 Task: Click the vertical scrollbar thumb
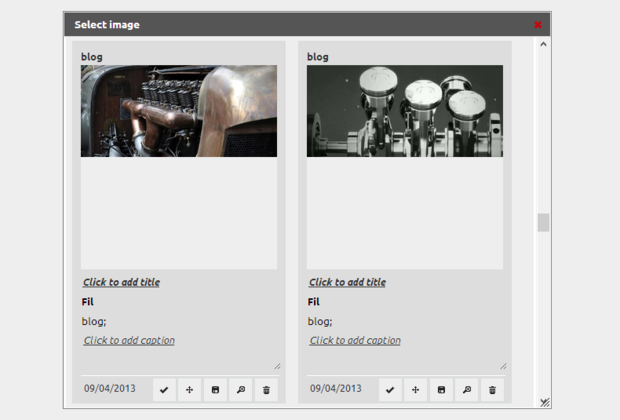(543, 223)
